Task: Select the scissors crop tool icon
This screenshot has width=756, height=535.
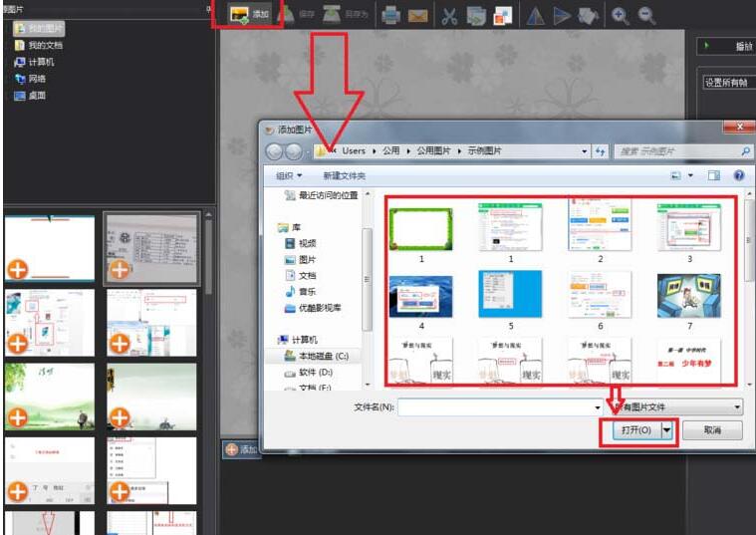Action: 449,16
